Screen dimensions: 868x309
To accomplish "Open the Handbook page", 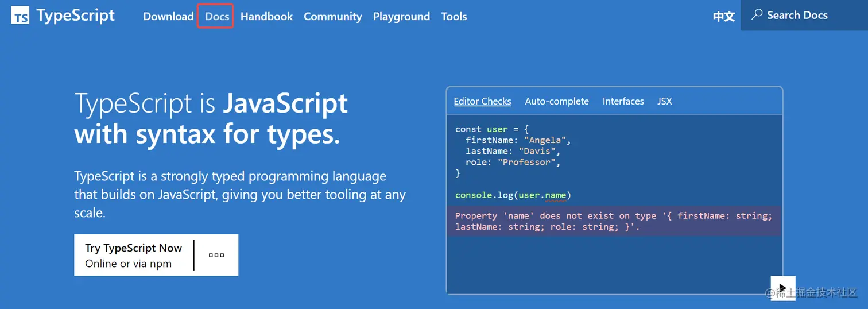I will coord(266,17).
